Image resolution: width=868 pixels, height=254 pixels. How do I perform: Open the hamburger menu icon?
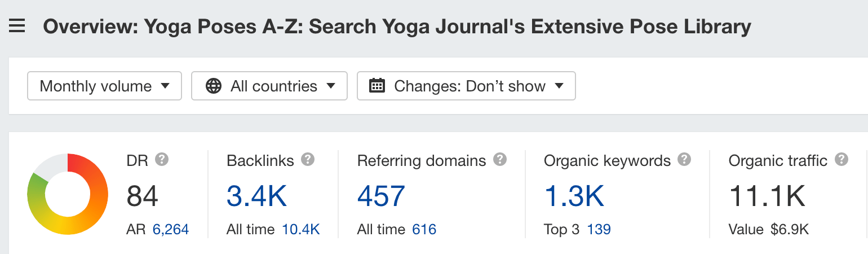point(17,26)
